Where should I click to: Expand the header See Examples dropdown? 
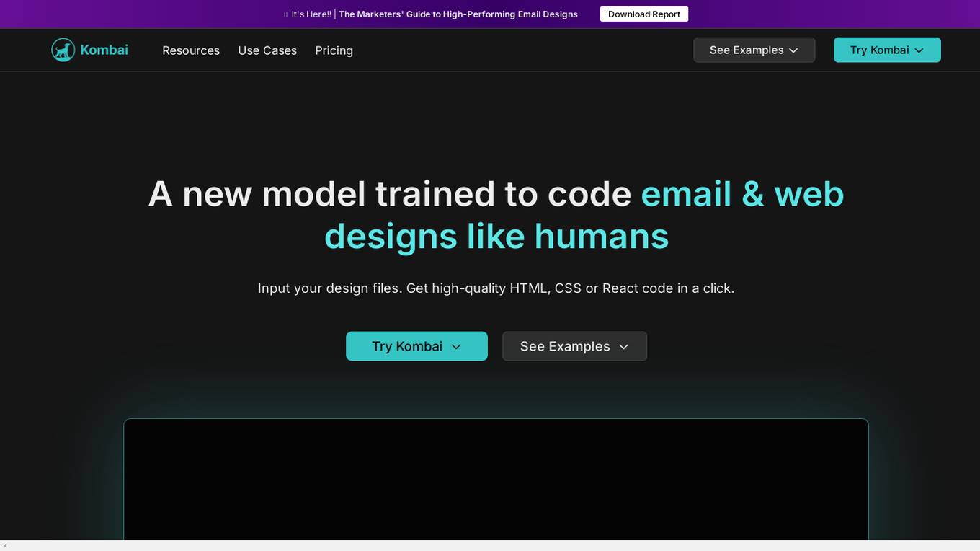point(754,50)
